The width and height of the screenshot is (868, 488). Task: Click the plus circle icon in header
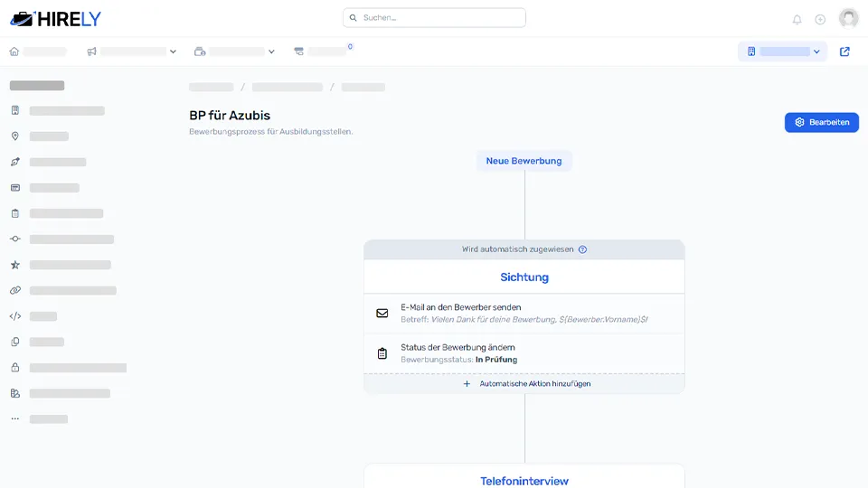pos(820,19)
